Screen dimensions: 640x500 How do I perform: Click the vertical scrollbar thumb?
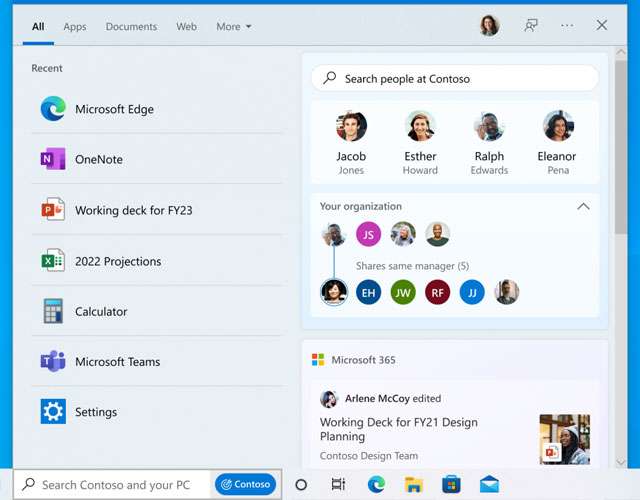point(621,147)
